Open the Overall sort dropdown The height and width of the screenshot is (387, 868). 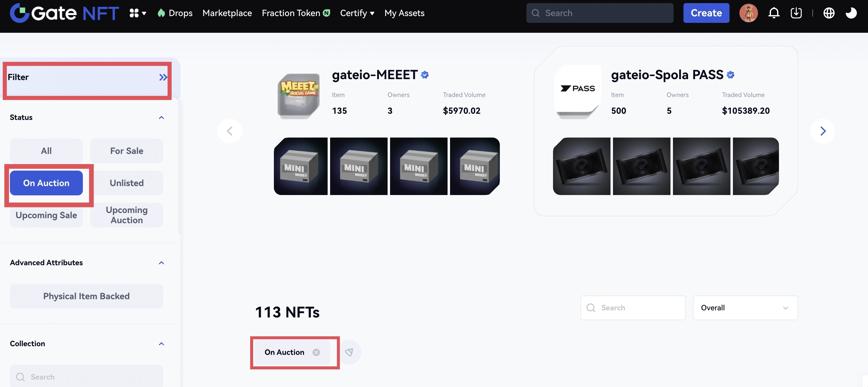745,308
